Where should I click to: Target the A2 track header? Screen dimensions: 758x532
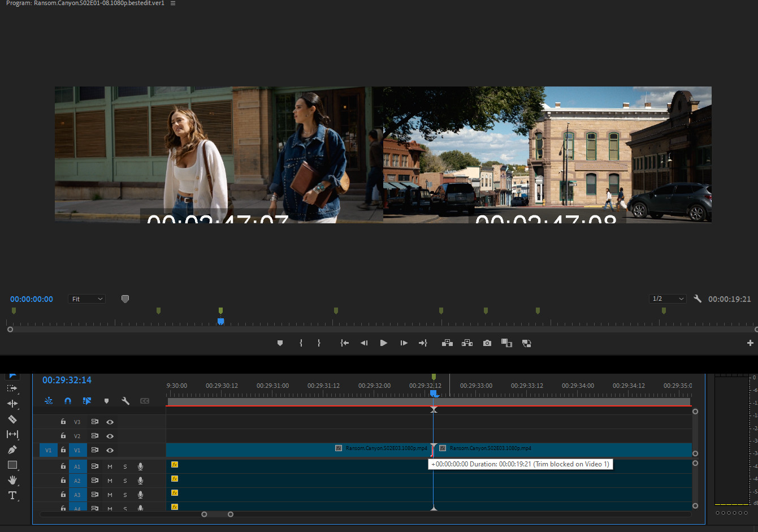77,481
